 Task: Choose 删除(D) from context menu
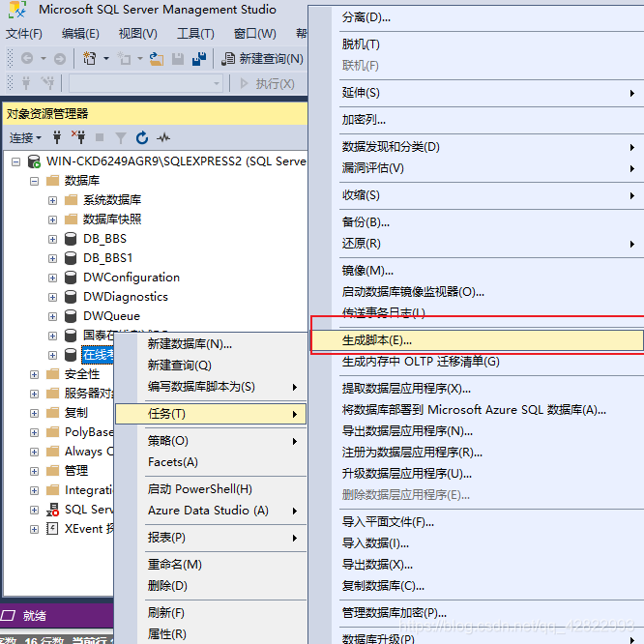click(x=210, y=586)
